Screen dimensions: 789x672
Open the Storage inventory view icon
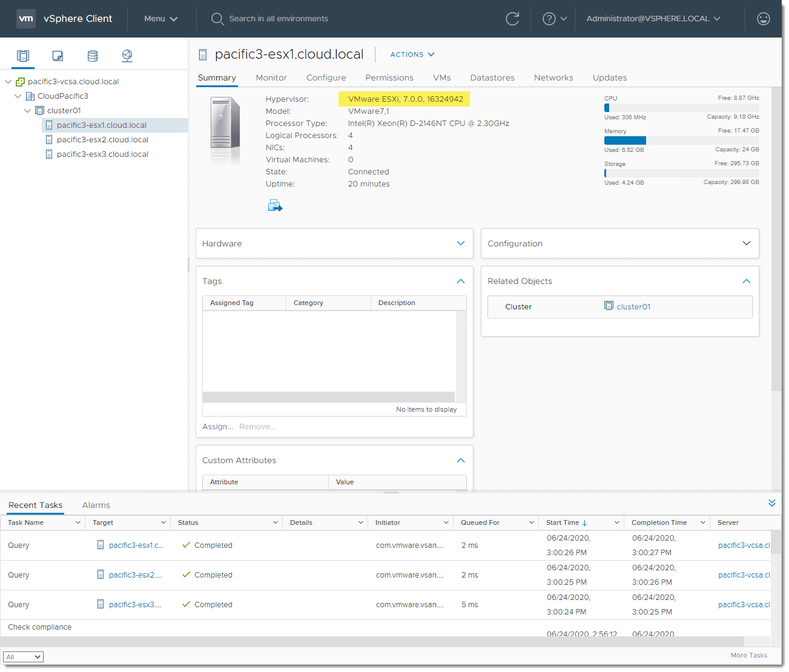pos(93,56)
